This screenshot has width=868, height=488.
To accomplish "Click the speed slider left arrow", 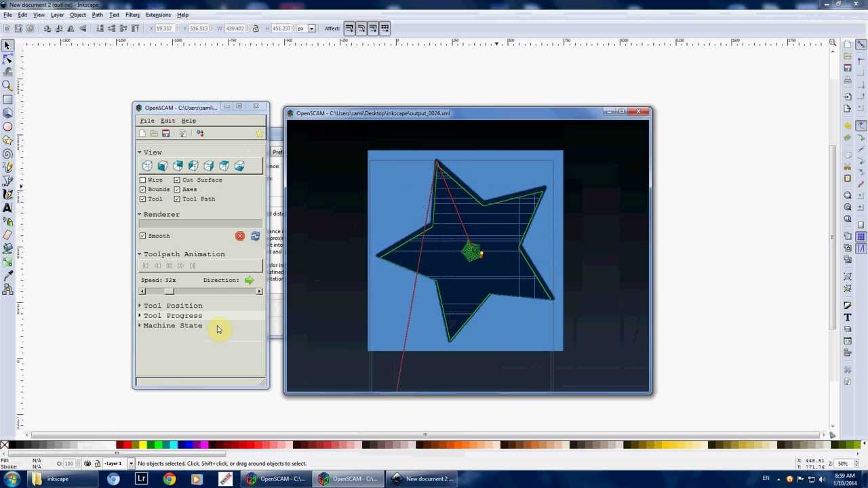I will pos(142,291).
